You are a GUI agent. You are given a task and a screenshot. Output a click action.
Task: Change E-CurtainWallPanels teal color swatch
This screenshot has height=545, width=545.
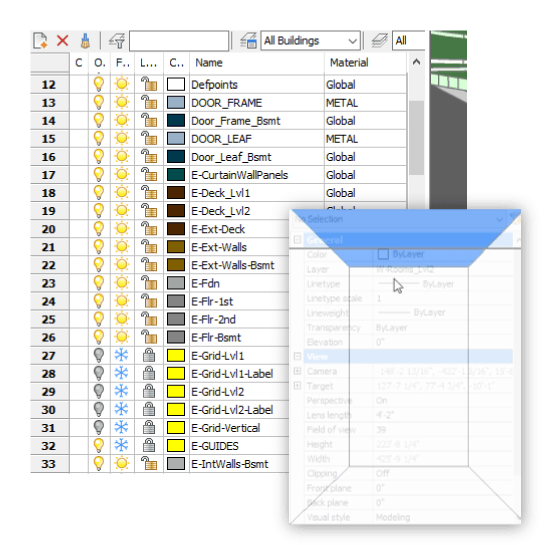click(176, 175)
